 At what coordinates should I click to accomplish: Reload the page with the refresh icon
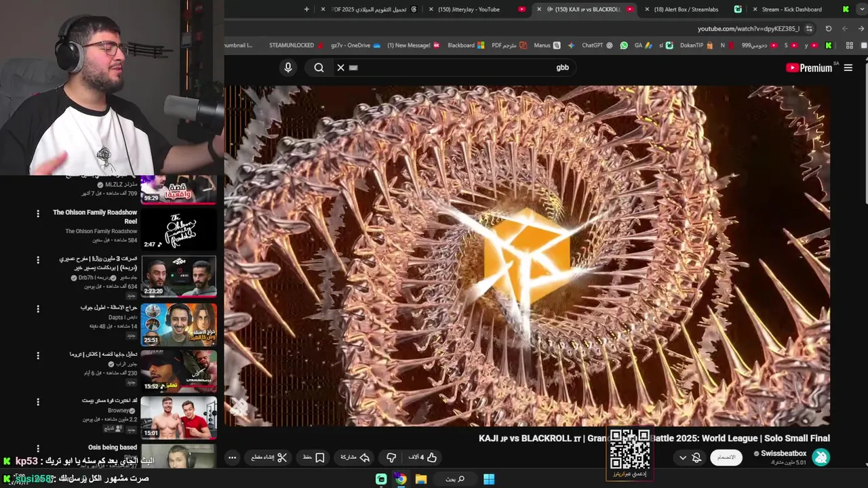click(x=829, y=28)
